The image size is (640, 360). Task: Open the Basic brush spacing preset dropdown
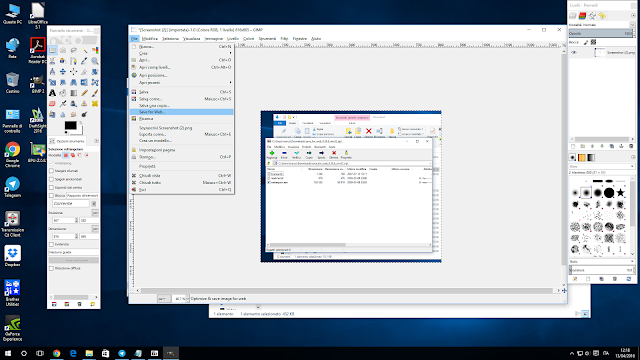[x=602, y=261]
